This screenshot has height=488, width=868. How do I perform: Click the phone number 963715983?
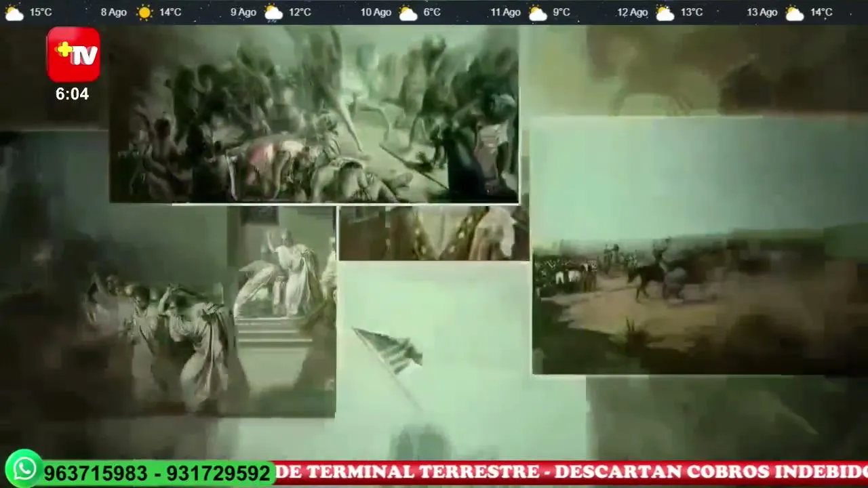[x=95, y=473]
